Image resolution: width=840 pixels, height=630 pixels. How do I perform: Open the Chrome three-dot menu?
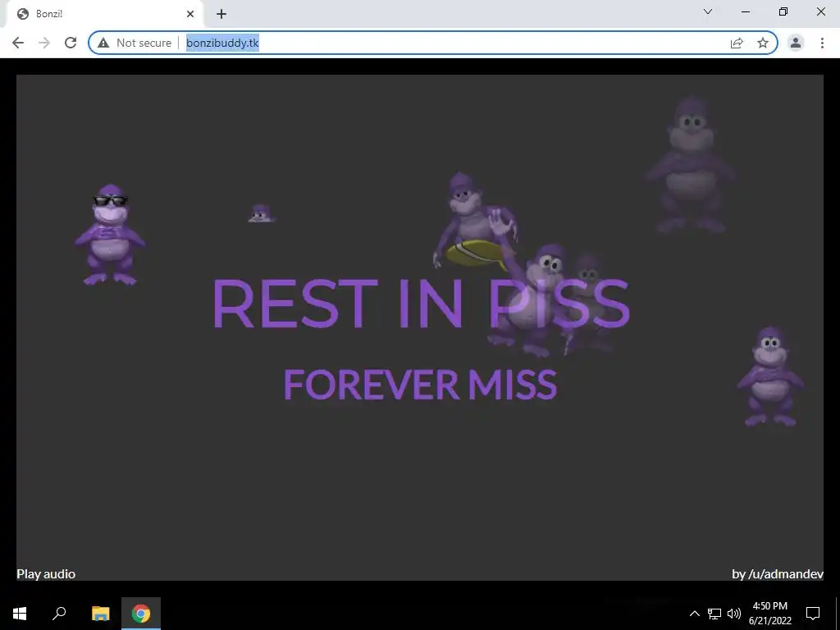click(x=822, y=43)
